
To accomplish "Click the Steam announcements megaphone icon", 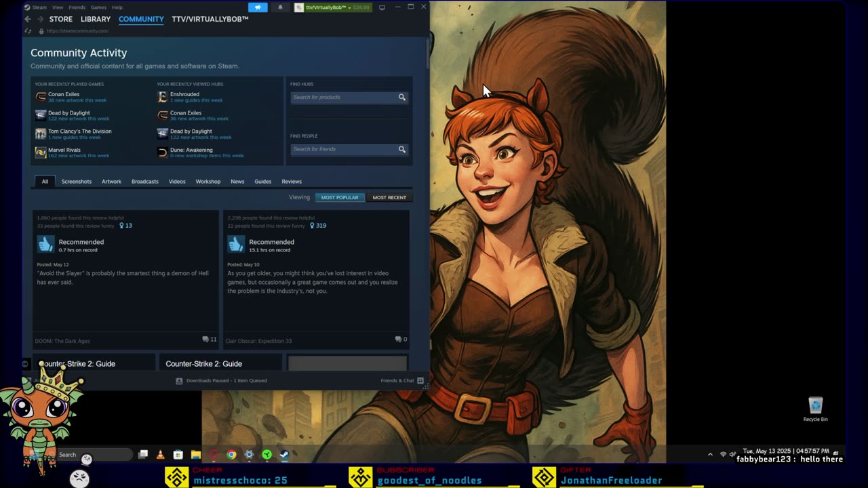I will pos(258,7).
